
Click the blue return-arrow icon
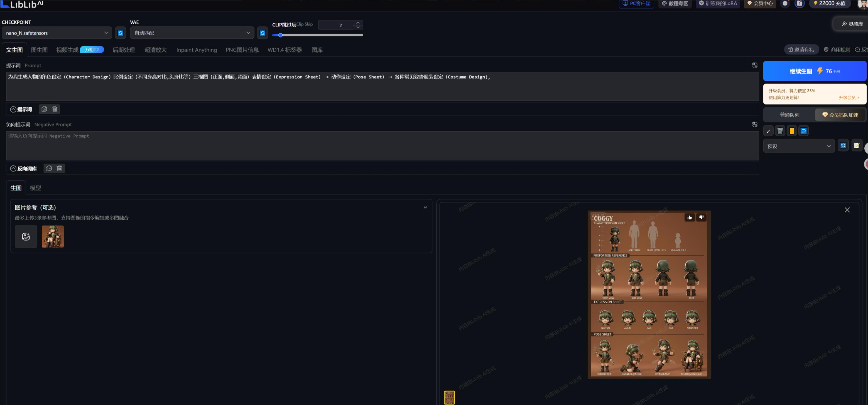click(803, 131)
